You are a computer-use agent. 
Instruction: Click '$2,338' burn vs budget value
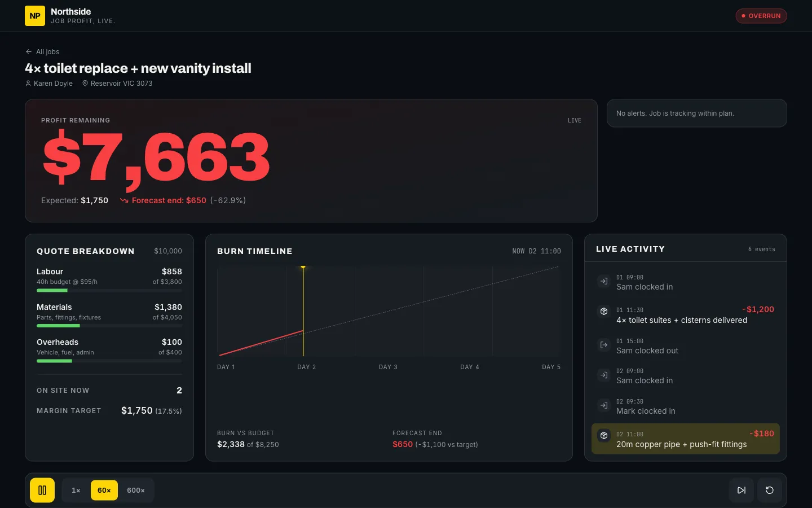(231, 444)
